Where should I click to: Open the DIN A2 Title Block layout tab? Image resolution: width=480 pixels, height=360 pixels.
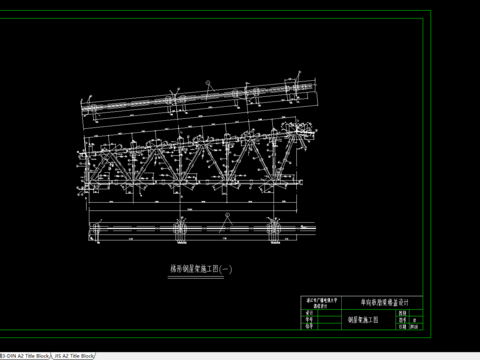point(24,356)
